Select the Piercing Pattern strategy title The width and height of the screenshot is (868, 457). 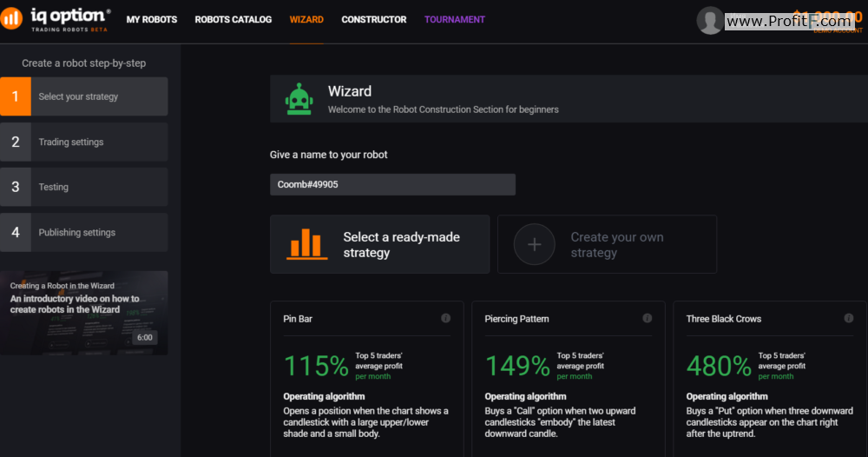coord(516,319)
